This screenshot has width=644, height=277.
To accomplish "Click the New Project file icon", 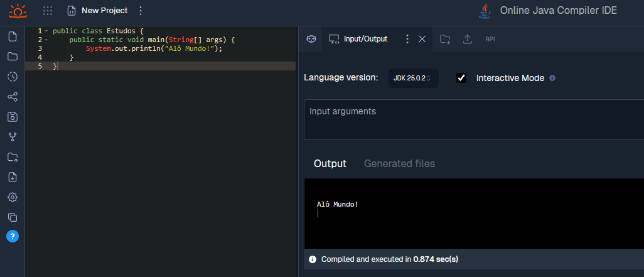I will [x=72, y=11].
